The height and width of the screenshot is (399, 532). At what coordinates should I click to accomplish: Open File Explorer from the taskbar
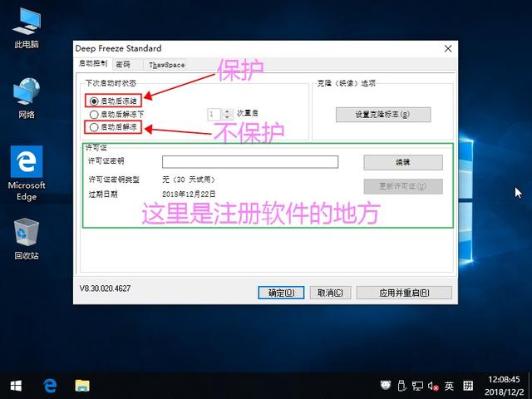coord(82,386)
